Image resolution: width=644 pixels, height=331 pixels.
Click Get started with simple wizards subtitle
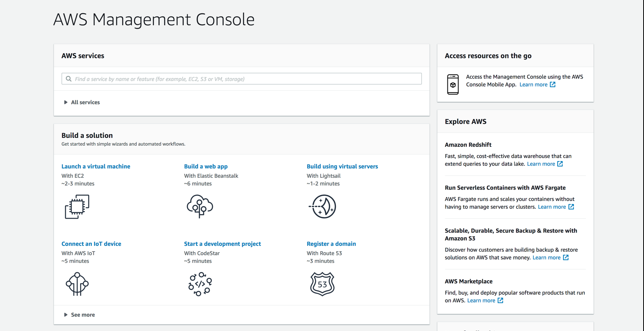(123, 144)
